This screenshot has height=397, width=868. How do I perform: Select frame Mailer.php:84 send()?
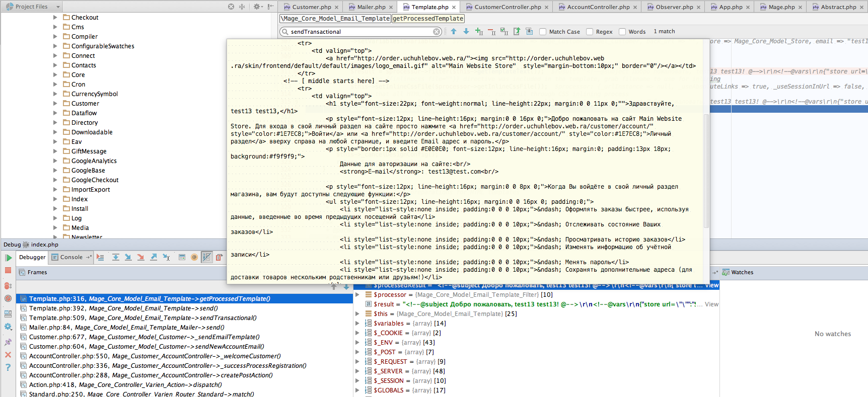click(x=184, y=327)
